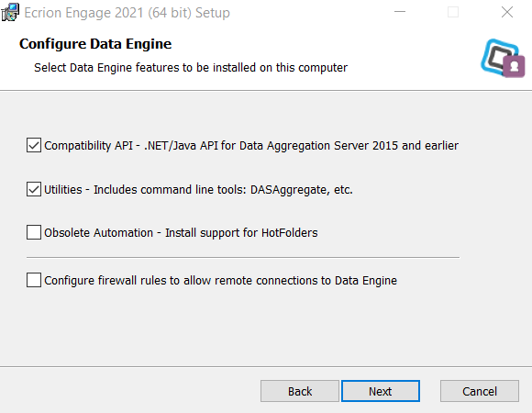
Task: Enable the Obsolete Automation HotFolders checkbox
Action: (x=34, y=232)
